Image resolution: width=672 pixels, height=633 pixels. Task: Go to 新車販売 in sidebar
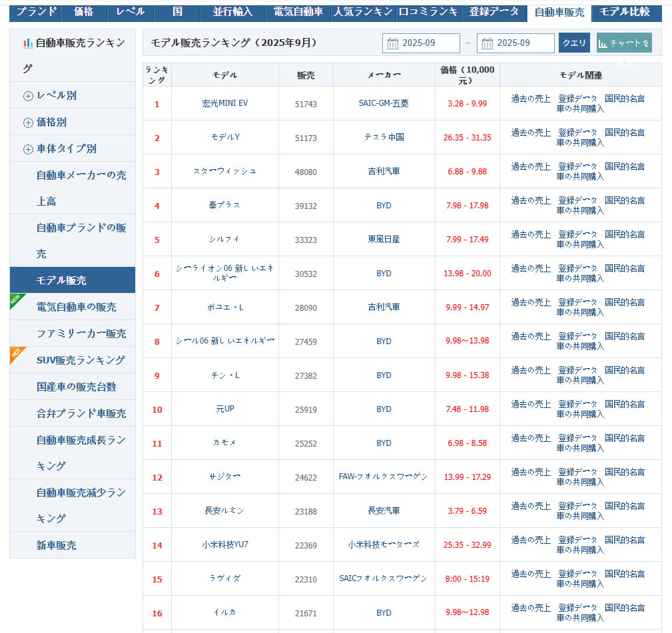point(56,545)
